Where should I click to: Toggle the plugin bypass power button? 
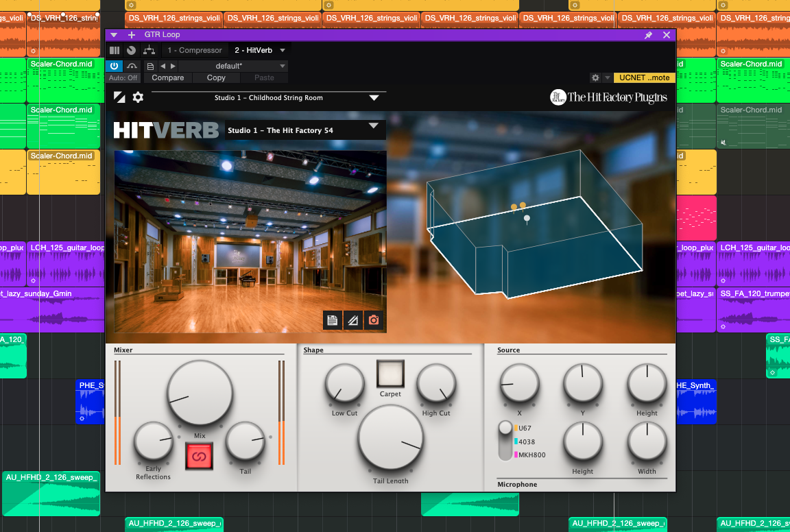tap(115, 66)
